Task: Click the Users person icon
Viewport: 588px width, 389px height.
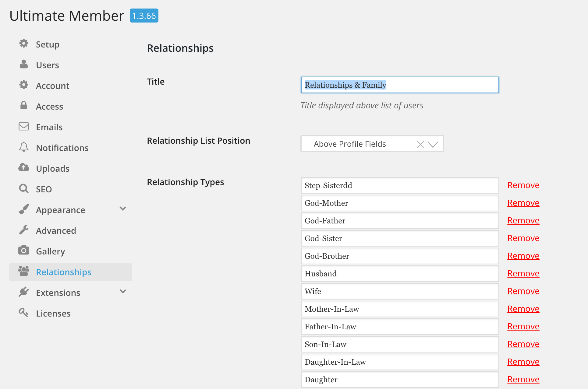Action: [24, 64]
